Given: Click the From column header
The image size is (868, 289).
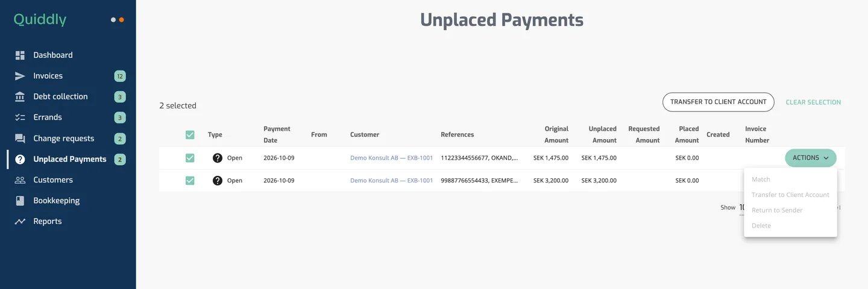Looking at the screenshot, I should (319, 135).
